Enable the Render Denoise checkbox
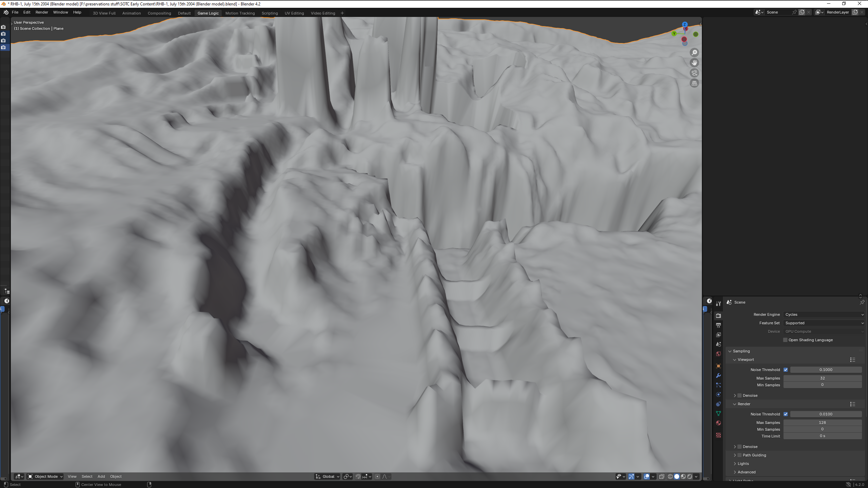 click(739, 447)
